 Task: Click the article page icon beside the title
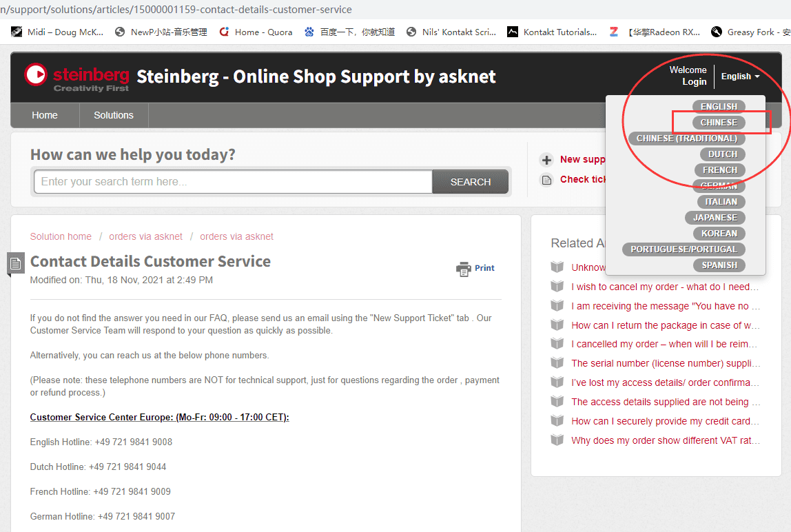point(16,263)
